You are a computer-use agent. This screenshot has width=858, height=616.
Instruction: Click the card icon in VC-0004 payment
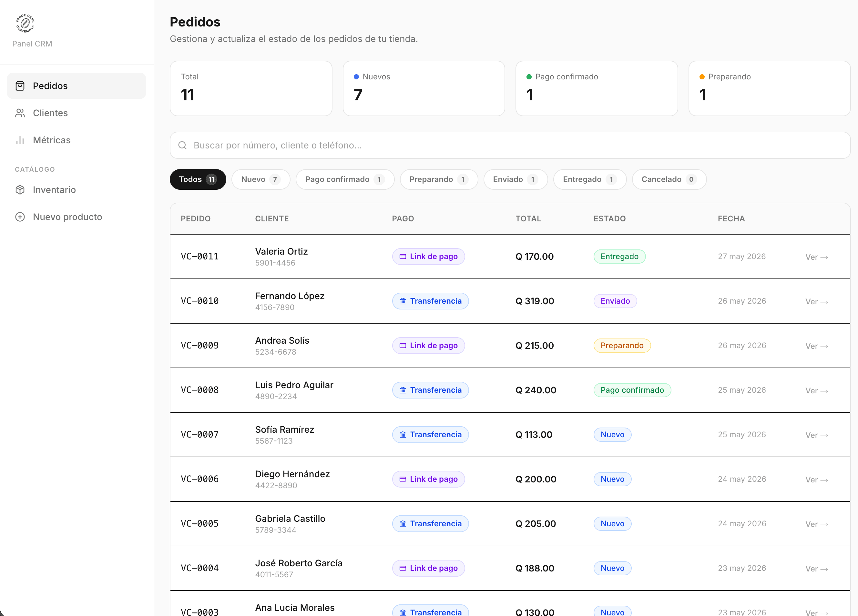point(403,568)
